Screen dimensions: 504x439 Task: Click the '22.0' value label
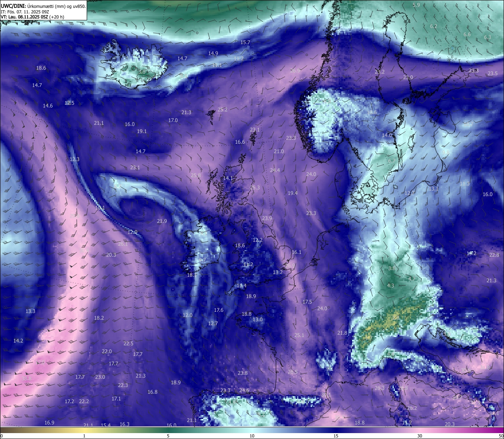[x=107, y=351]
